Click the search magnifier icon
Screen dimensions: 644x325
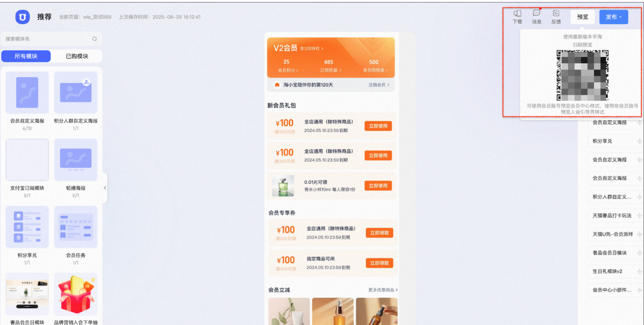point(95,39)
